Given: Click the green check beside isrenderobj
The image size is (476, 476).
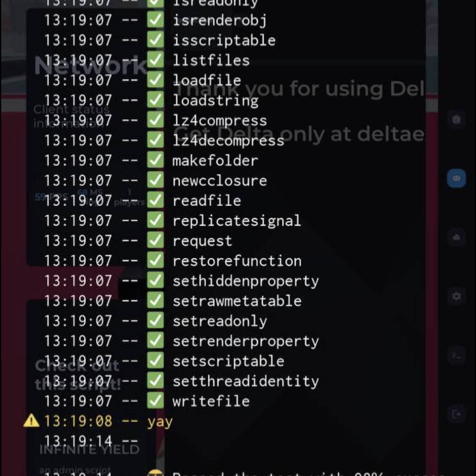Looking at the screenshot, I should pyautogui.click(x=155, y=20).
